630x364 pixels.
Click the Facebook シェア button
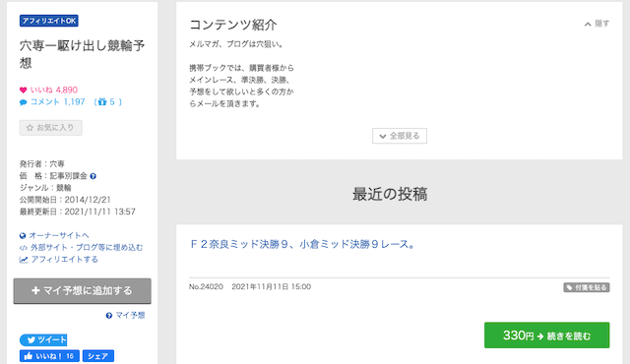(98, 356)
